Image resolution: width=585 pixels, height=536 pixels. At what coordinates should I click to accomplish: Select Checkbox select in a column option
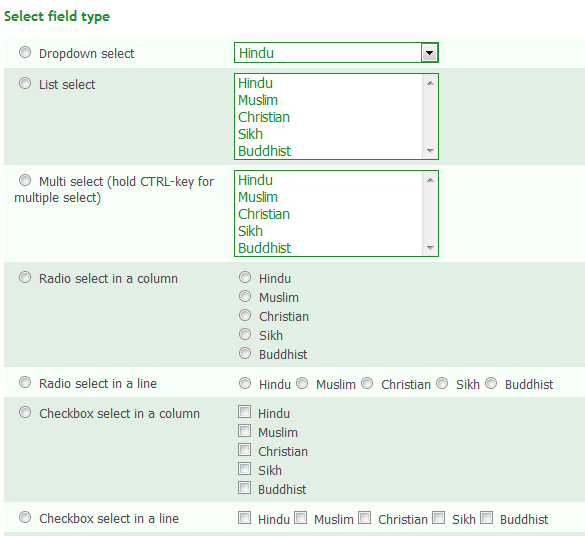(x=25, y=413)
